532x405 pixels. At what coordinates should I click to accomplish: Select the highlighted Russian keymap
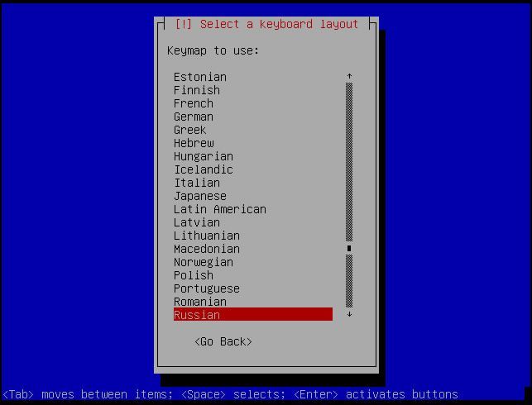click(x=197, y=315)
